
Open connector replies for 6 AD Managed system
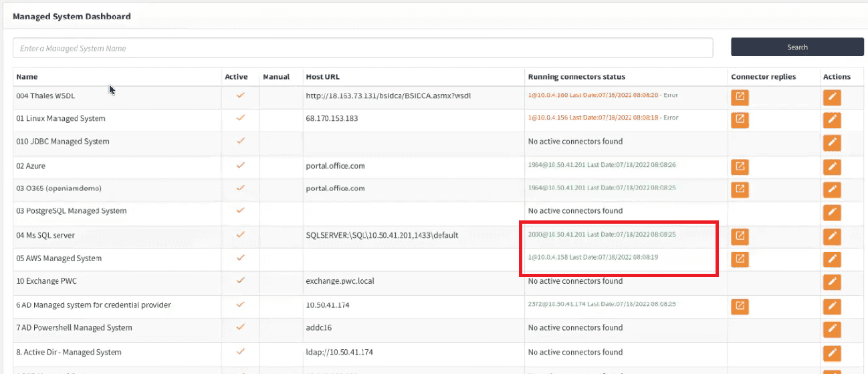[740, 306]
